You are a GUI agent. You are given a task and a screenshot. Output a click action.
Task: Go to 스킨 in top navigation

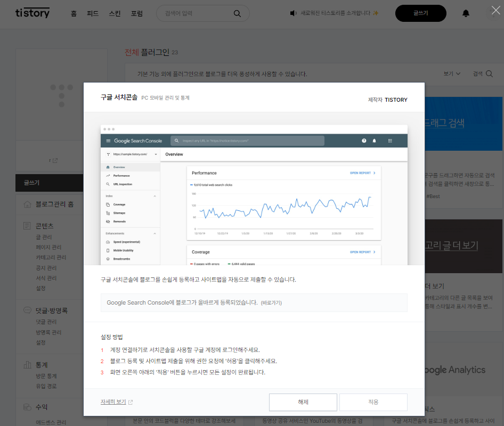point(115,13)
